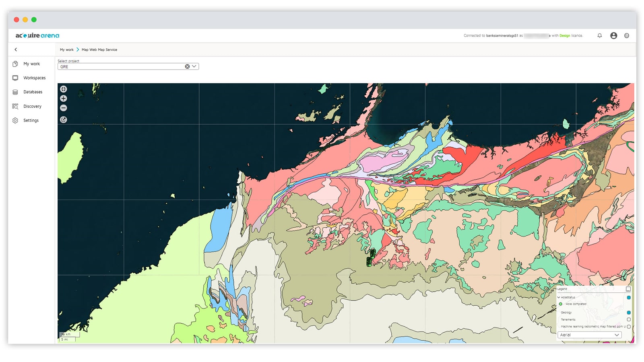Open the Select project dropdown
Screen dimensions: 644x362
194,66
